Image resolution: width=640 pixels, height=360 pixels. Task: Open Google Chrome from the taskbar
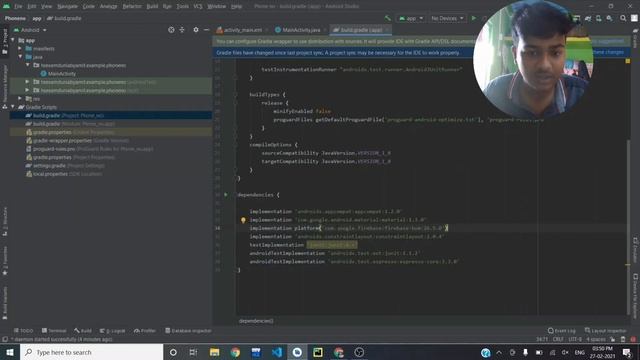tap(235, 352)
